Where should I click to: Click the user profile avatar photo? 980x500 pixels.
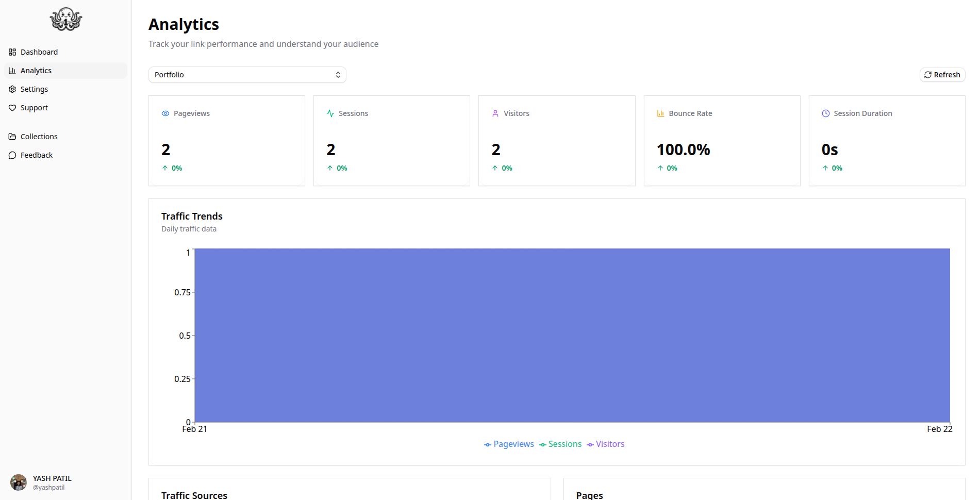(19, 482)
